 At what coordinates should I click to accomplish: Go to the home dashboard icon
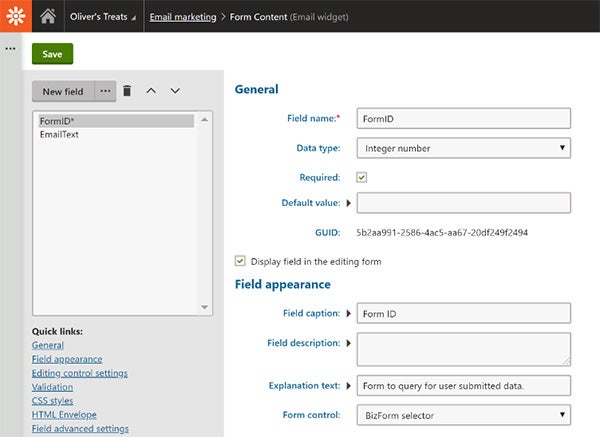(x=47, y=16)
